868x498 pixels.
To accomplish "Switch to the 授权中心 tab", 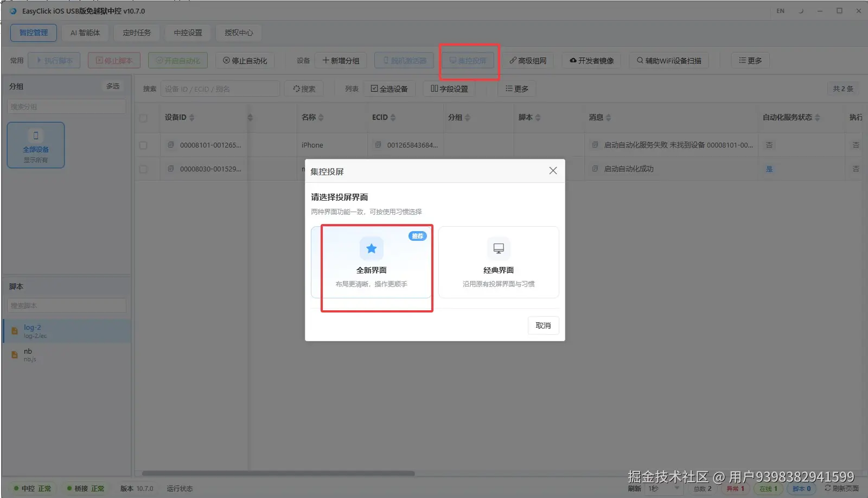I will point(239,33).
